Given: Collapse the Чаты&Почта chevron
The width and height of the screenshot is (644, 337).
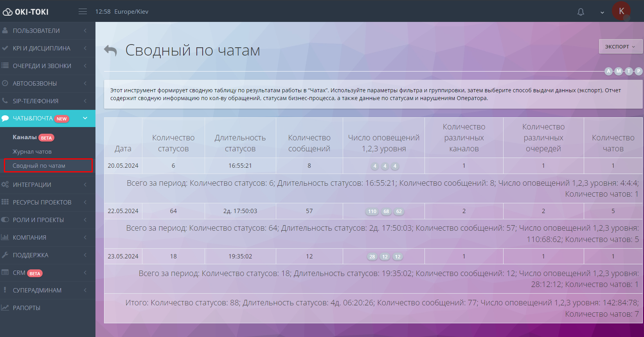Looking at the screenshot, I should pyautogui.click(x=85, y=118).
